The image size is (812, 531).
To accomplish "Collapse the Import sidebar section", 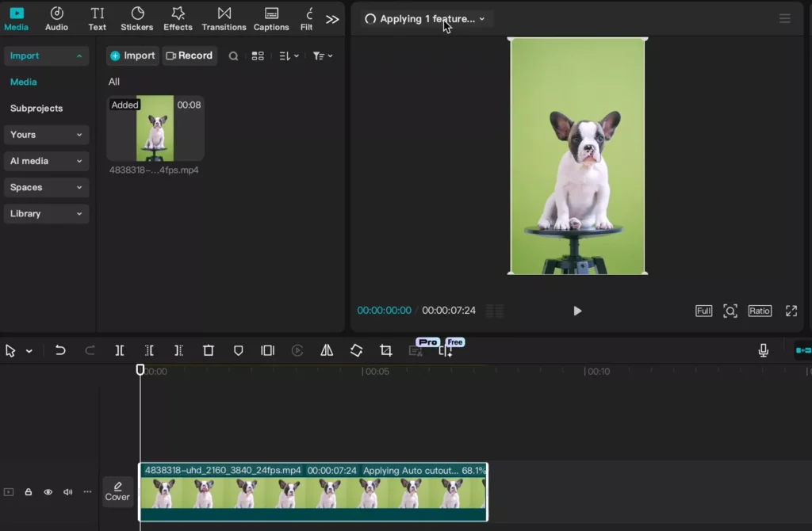I will 46,56.
